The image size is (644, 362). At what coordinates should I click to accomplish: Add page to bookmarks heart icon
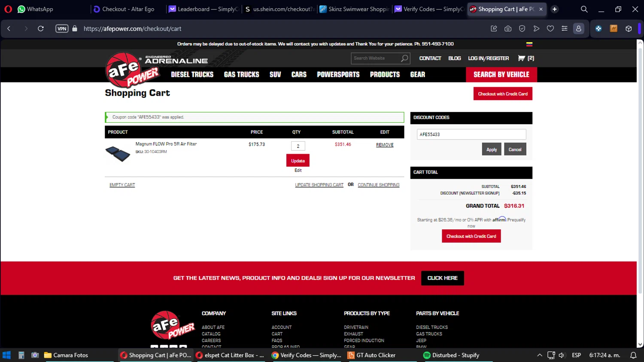[550, 29]
